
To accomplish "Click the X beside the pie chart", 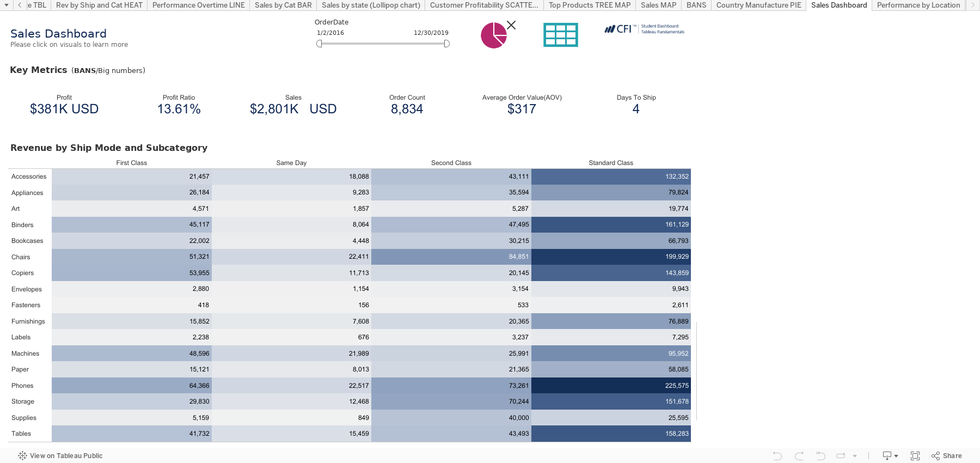I will 511,25.
